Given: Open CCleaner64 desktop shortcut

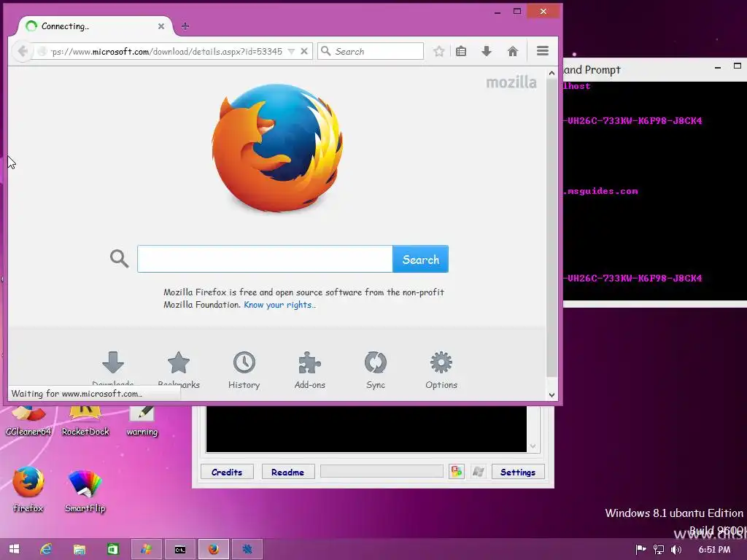Looking at the screenshot, I should tap(28, 421).
